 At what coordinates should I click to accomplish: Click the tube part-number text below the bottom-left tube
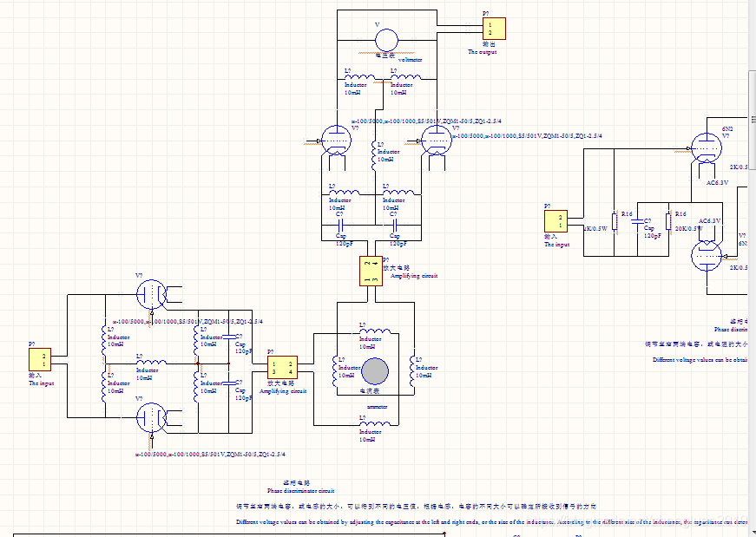coord(210,454)
